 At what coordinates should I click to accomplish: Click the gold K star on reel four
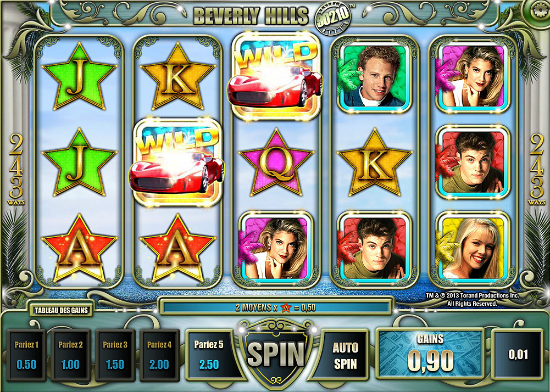pyautogui.click(x=374, y=163)
